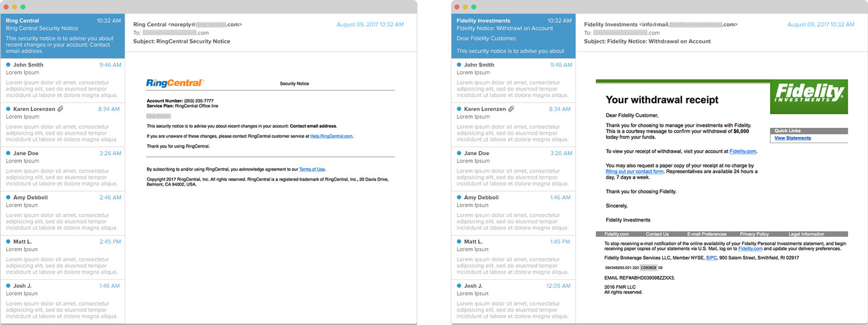Image resolution: width=868 pixels, height=325 pixels.
Task: Click Karen Lorenzen's attachment paperclip in Fidelity window
Action: (511, 109)
